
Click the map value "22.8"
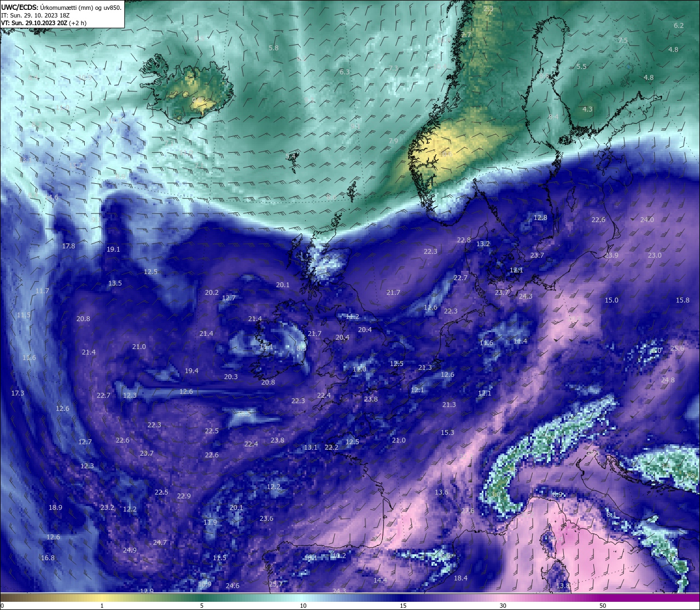(464, 240)
